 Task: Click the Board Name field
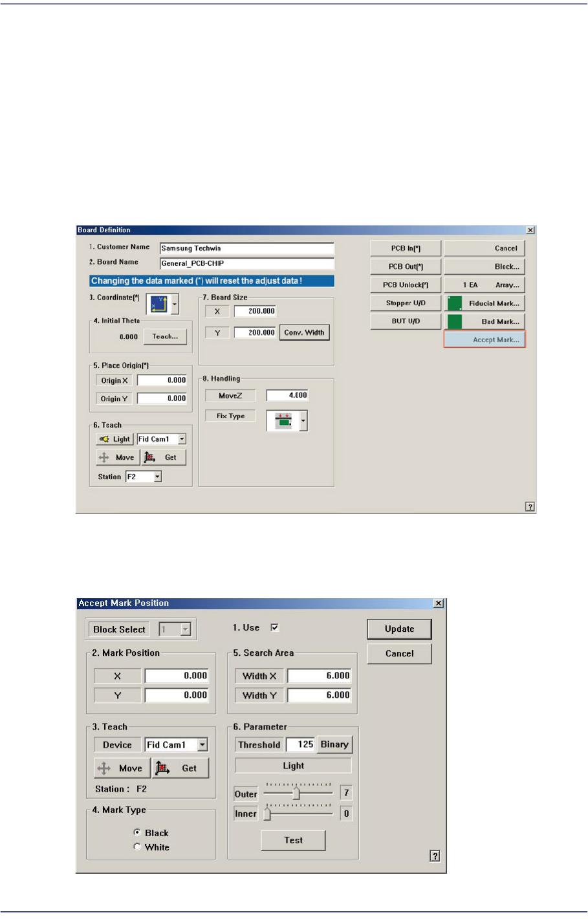(x=247, y=263)
